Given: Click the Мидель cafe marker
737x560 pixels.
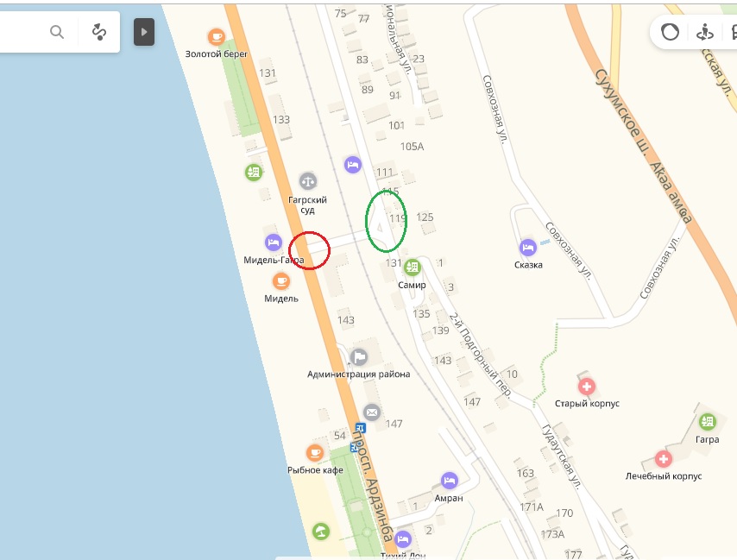Looking at the screenshot, I should [x=281, y=281].
